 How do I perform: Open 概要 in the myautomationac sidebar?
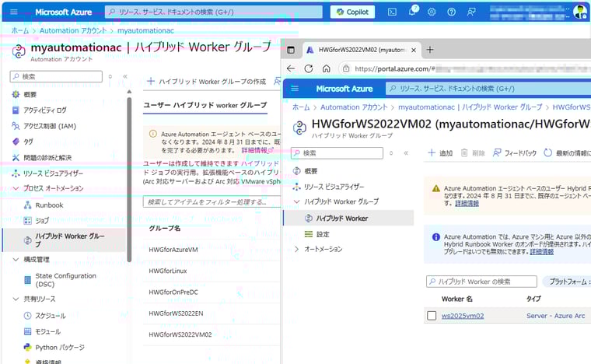pyautogui.click(x=30, y=94)
